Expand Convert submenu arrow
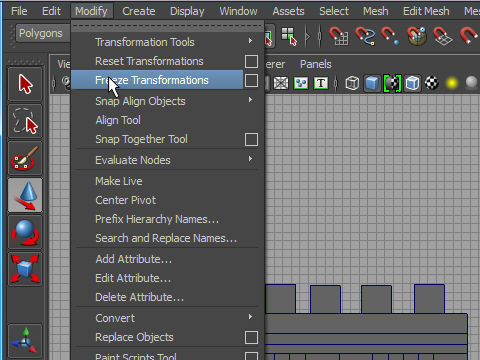This screenshot has width=480, height=360. pos(250,317)
